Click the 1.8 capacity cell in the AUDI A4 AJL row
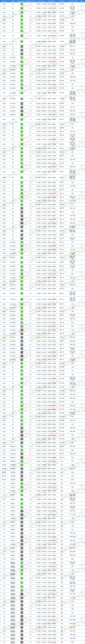This screenshot has height=644, width=85. click(x=30, y=4)
